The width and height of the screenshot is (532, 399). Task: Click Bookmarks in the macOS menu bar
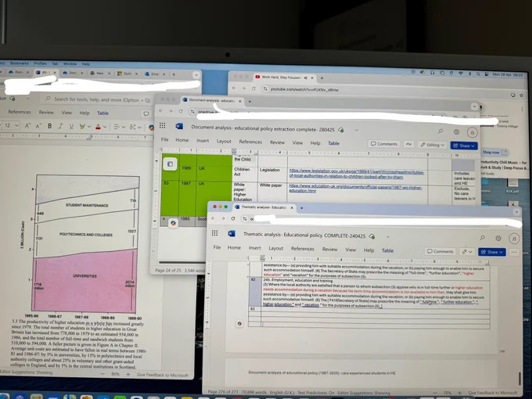coord(20,63)
